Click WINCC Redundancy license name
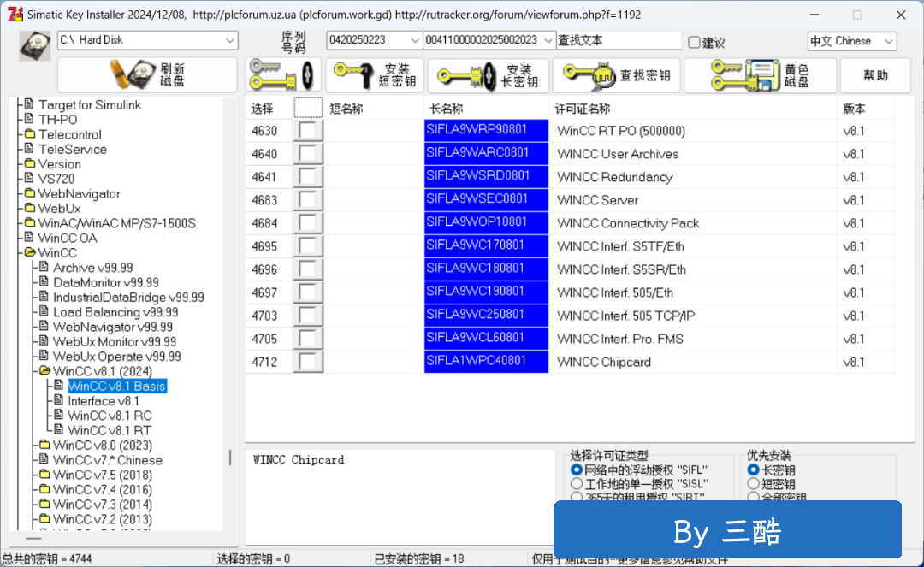 pos(614,177)
